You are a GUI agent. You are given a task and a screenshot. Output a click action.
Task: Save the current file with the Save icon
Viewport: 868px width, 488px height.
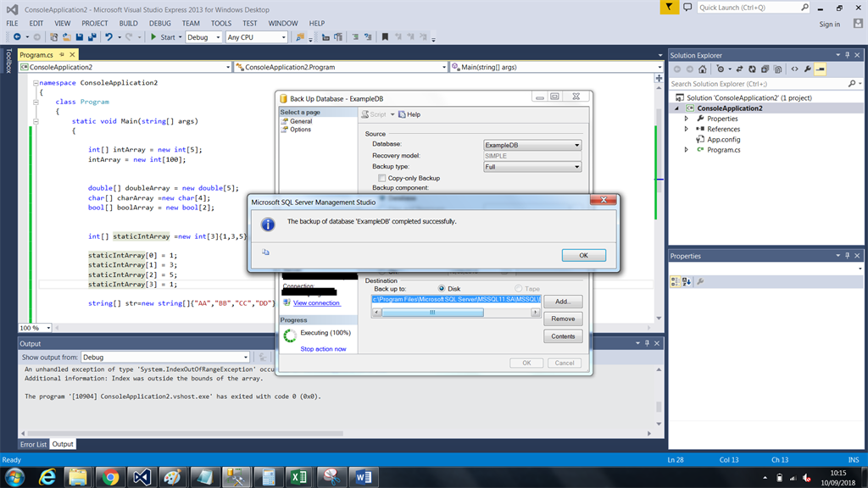coord(79,37)
